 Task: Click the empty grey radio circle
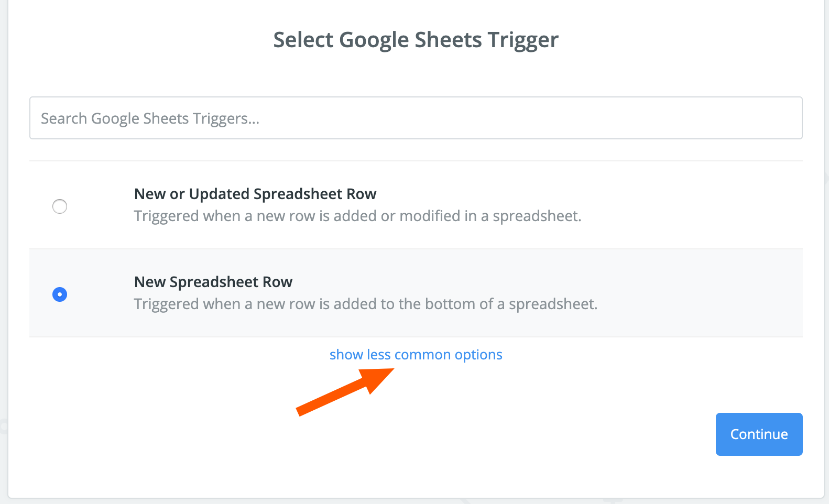60,206
